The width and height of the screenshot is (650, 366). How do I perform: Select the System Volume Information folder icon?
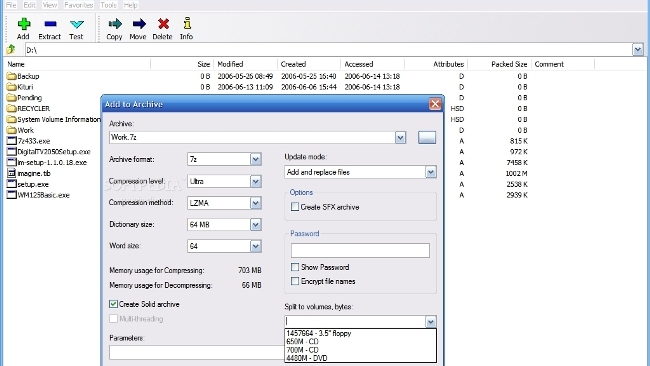(x=12, y=119)
